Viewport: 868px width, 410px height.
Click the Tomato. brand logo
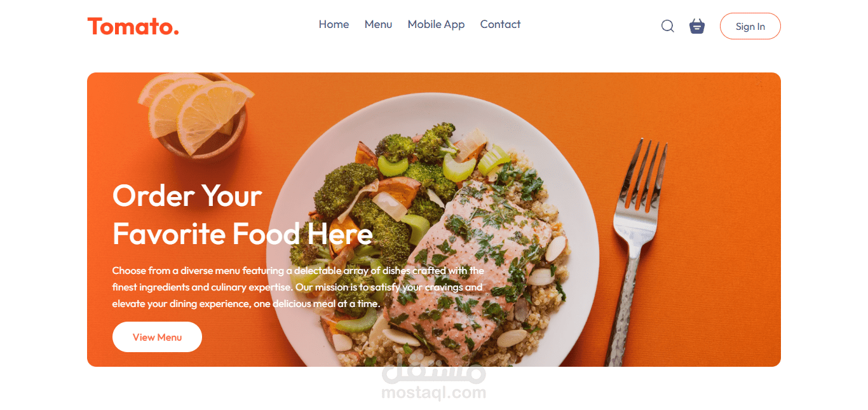[133, 27]
